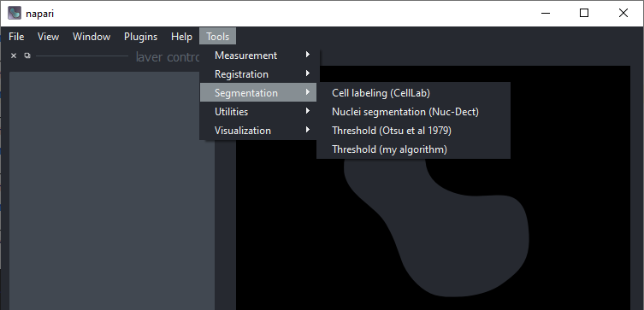The height and width of the screenshot is (310, 644).
Task: Open the Utilities submenu
Action: [258, 112]
